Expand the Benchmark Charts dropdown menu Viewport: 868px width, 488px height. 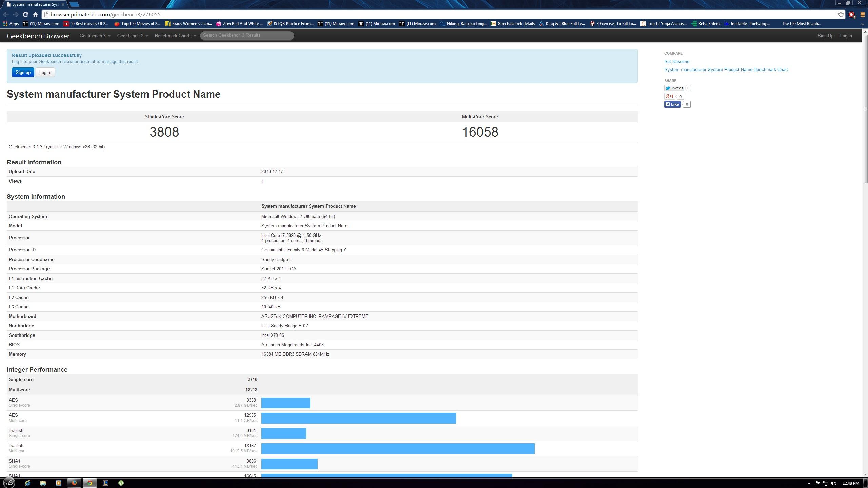[175, 36]
